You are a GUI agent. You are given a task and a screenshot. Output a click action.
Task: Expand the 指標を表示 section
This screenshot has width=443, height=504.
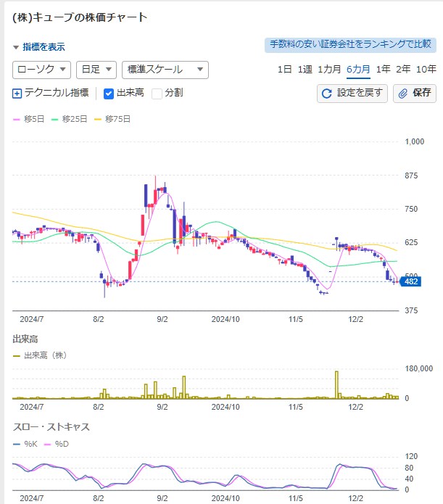tap(39, 47)
